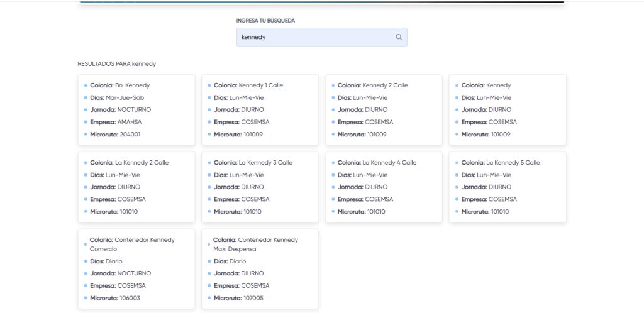Select Contenedor Kennedy Comercio colonia line
This screenshot has width=644, height=313.
[132, 244]
